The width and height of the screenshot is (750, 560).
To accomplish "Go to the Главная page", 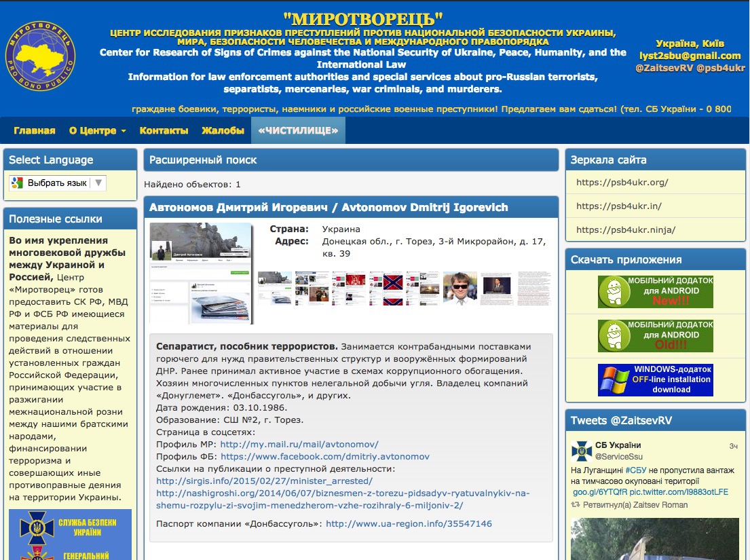I will click(34, 130).
